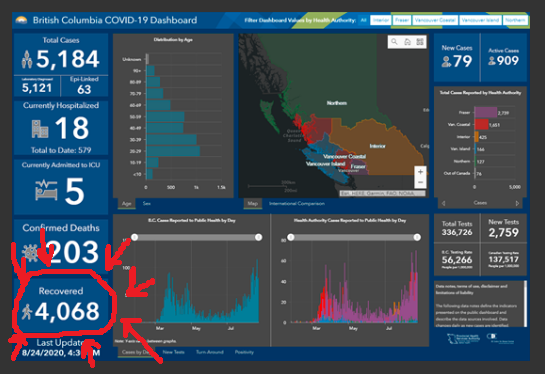Switch to the Sex tab
The width and height of the screenshot is (545, 374).
coord(147,204)
